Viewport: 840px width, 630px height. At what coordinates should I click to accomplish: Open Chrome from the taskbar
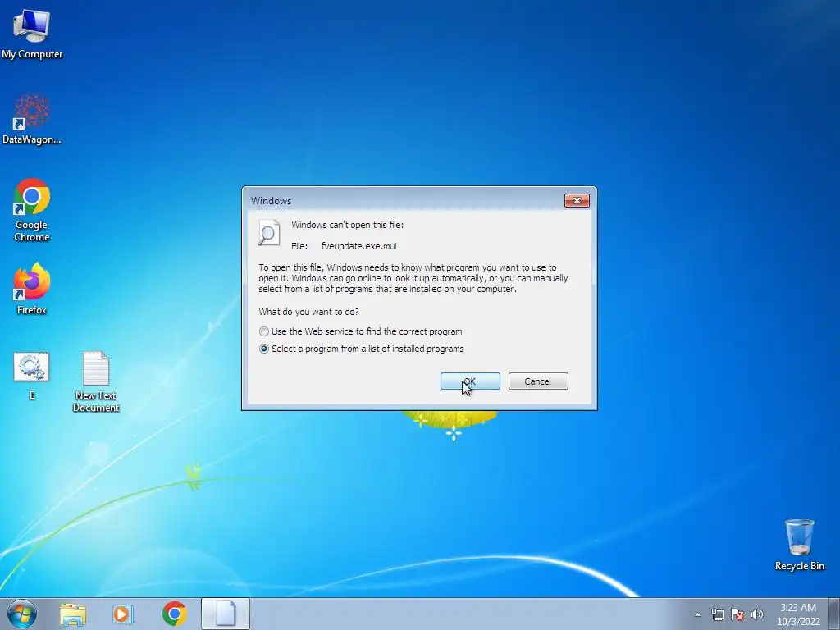(175, 614)
